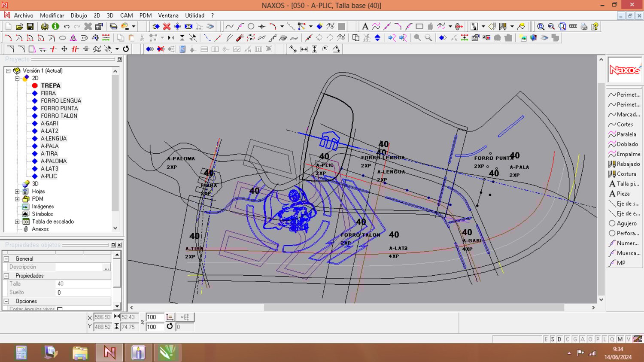Click the stair-step line tool icon
Image resolution: width=644 pixels, height=362 pixels.
[272, 38]
